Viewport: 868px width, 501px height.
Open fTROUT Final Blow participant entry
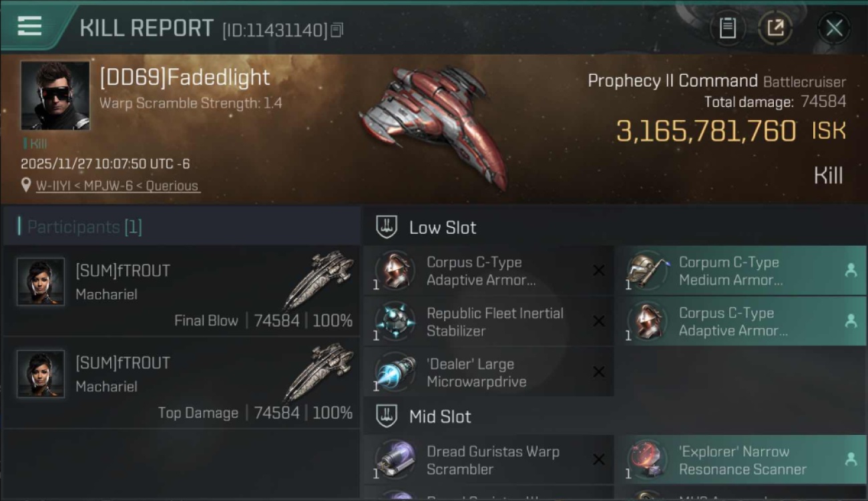[x=182, y=291]
